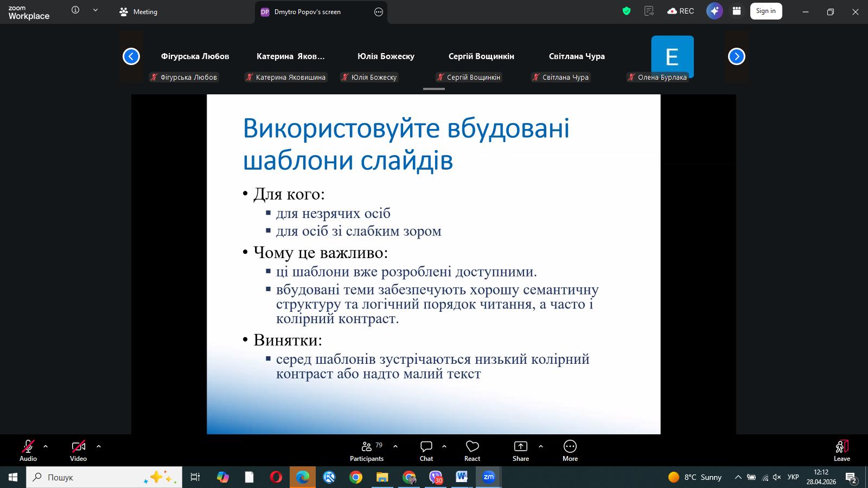Click the REC recording indicator
The height and width of the screenshot is (488, 868).
pos(681,11)
